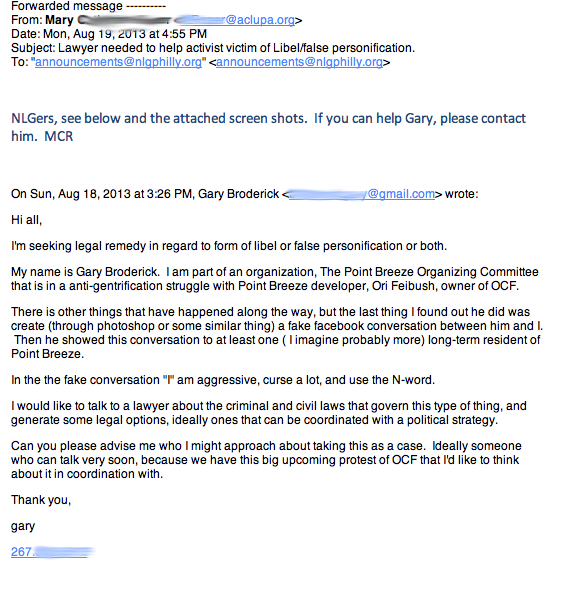Click the 'My name is Gary Broderick' paragraph
The image size is (563, 590).
(x=275, y=279)
